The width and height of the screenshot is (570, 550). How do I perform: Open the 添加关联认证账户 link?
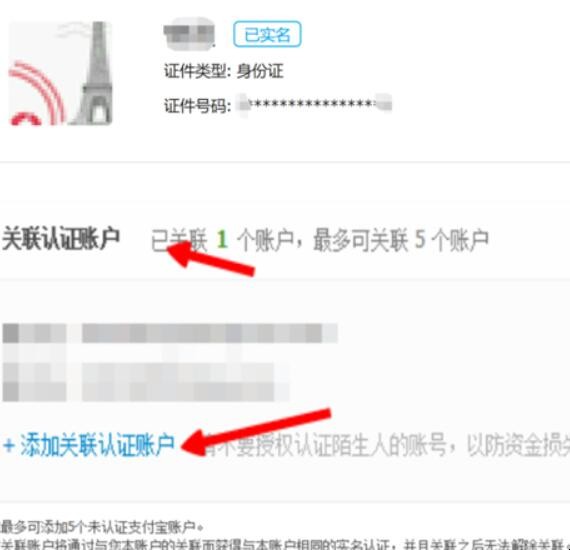89,445
